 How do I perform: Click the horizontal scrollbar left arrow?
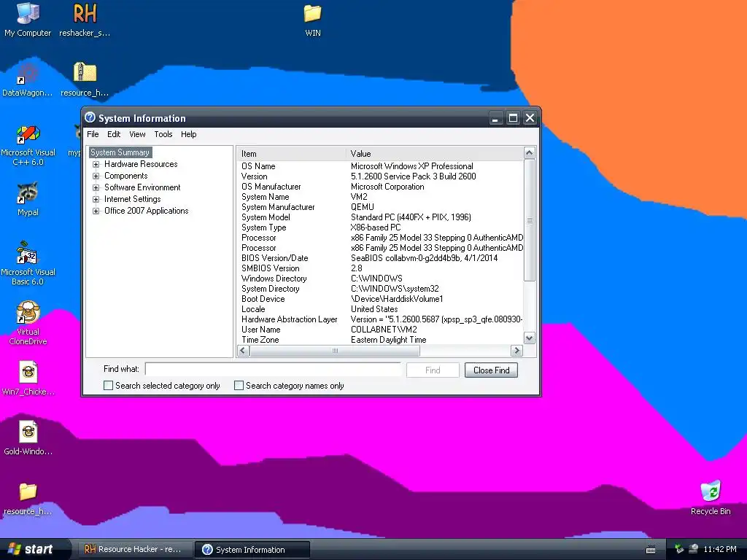tap(243, 351)
